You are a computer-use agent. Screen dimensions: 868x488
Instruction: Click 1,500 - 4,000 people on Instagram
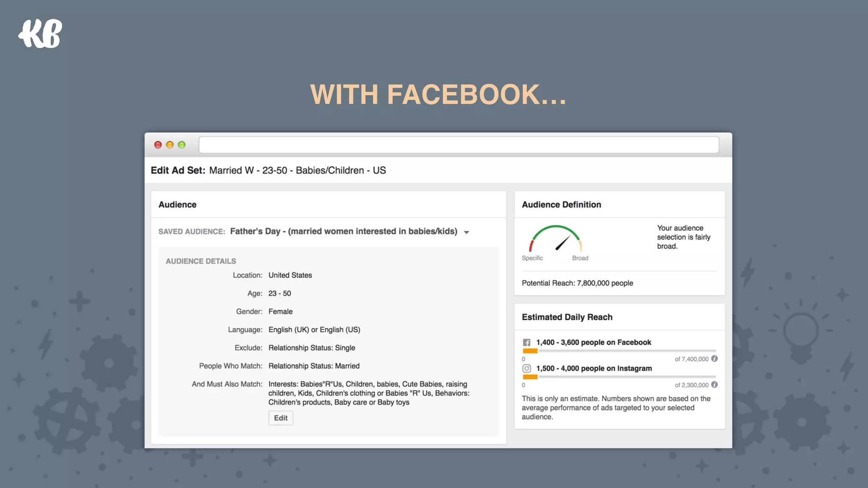594,369
